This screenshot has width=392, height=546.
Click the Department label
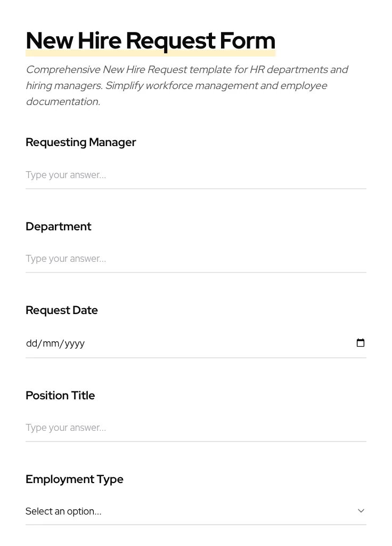point(59,227)
